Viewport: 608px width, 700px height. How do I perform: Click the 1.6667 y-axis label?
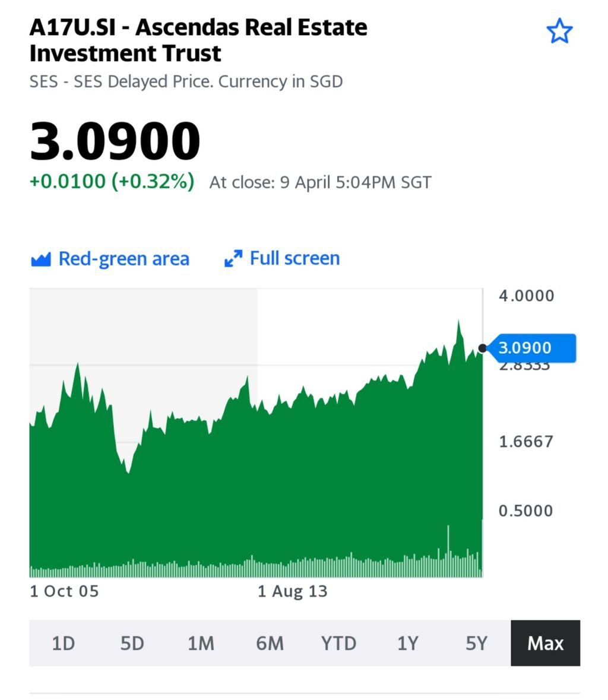[x=526, y=442]
